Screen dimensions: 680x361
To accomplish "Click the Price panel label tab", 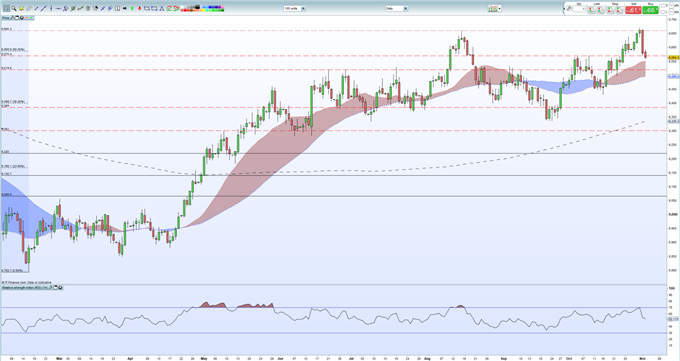I will 6,18.
